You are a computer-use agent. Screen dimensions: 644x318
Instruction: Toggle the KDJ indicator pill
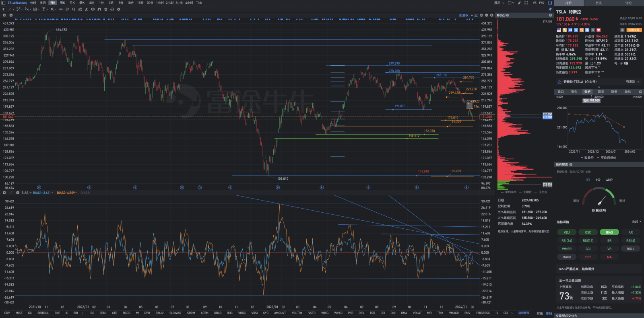(x=567, y=232)
